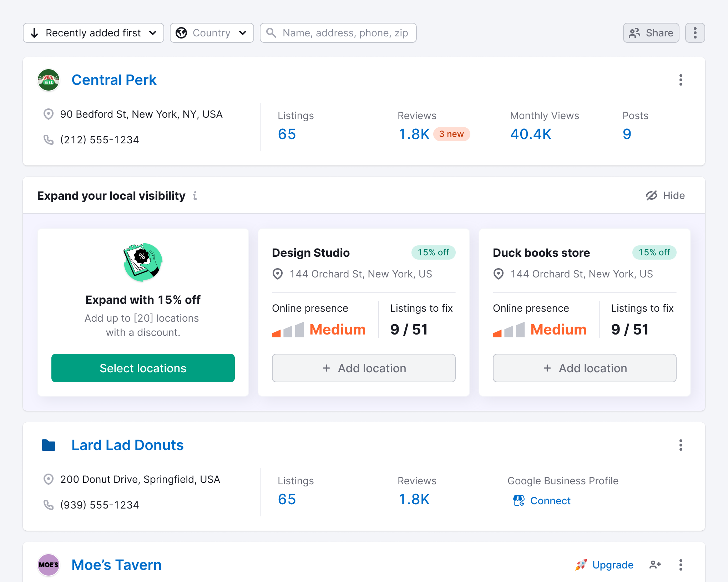Open Lard Lad Donuts kebab menu
The height and width of the screenshot is (582, 728).
[x=681, y=445]
